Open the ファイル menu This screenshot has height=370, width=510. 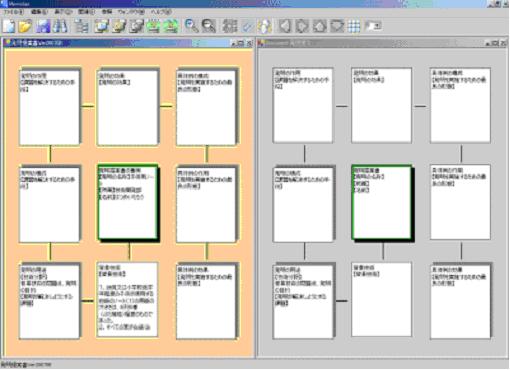(x=13, y=12)
